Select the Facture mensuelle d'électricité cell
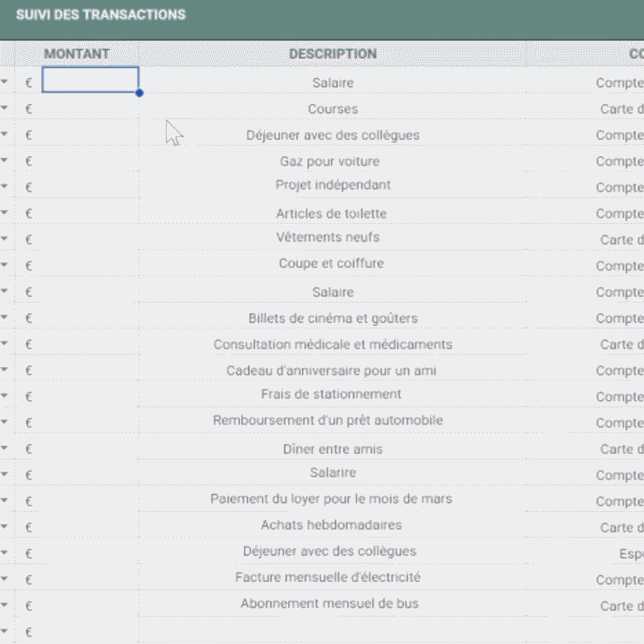 328,577
